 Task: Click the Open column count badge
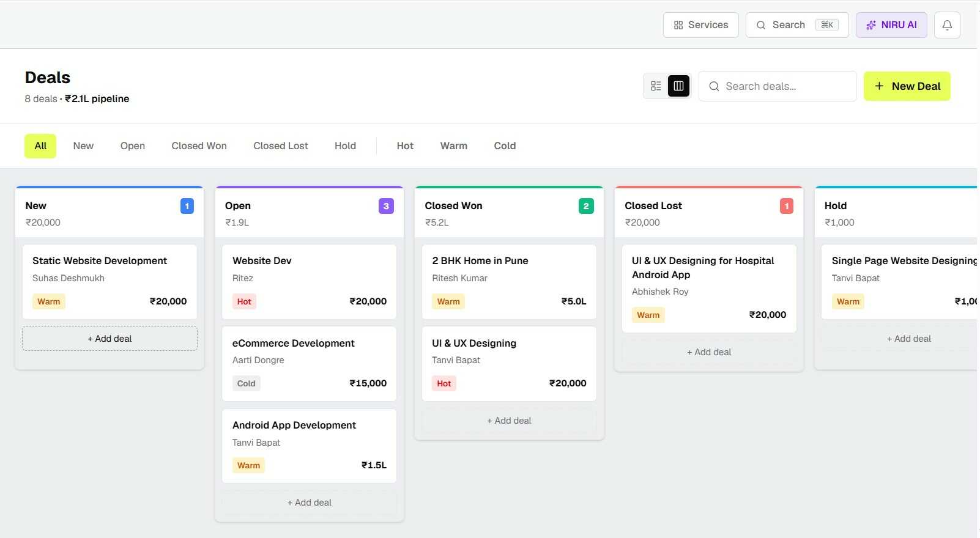(386, 206)
